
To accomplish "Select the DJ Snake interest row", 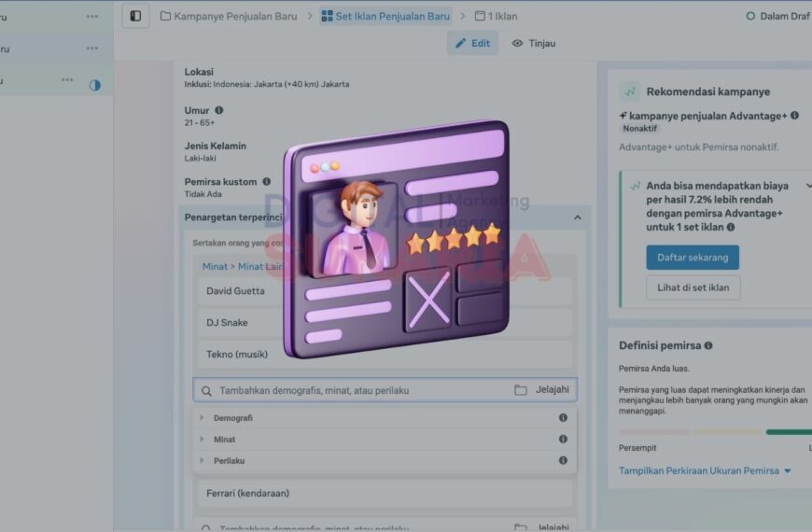I will 385,322.
